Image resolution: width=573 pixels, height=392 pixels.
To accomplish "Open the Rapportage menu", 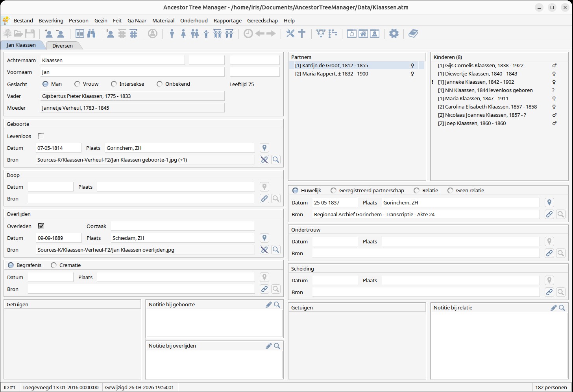I will point(227,20).
